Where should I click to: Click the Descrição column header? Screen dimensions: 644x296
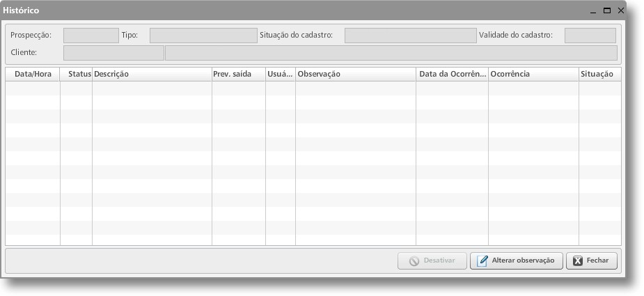click(152, 74)
